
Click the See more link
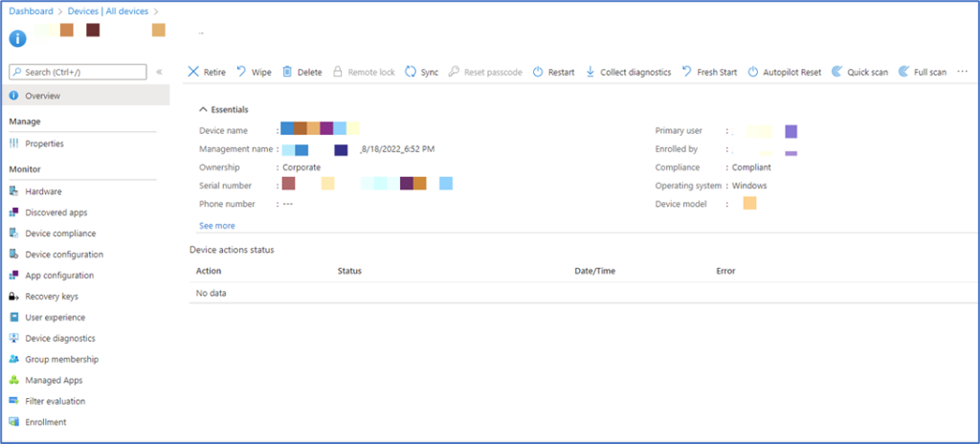click(x=217, y=226)
